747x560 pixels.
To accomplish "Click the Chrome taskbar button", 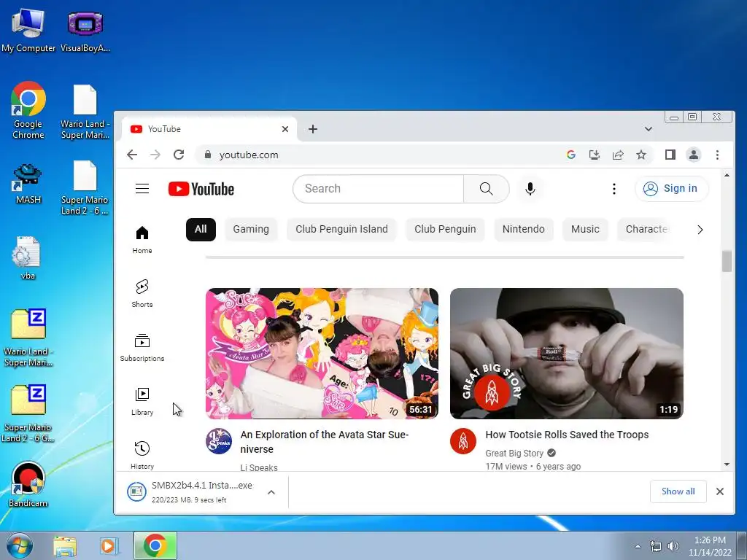I will 155,545.
